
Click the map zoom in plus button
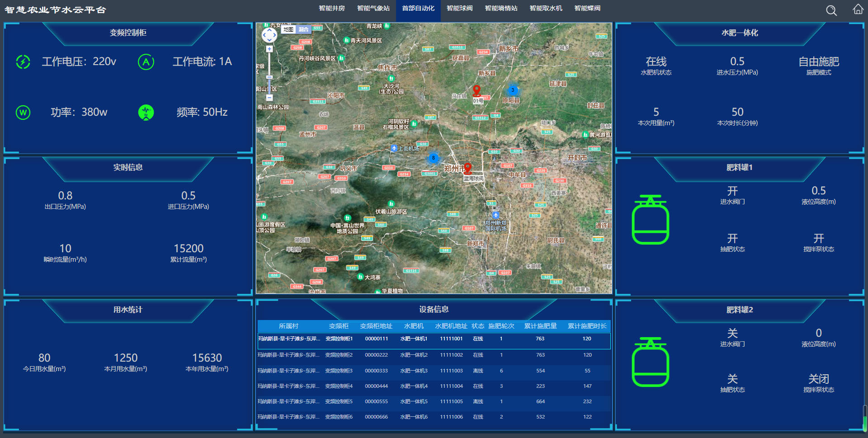(x=269, y=49)
